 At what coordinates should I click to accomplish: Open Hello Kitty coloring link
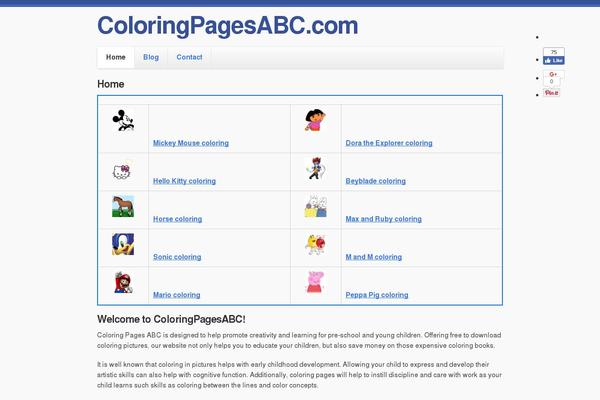tap(184, 181)
